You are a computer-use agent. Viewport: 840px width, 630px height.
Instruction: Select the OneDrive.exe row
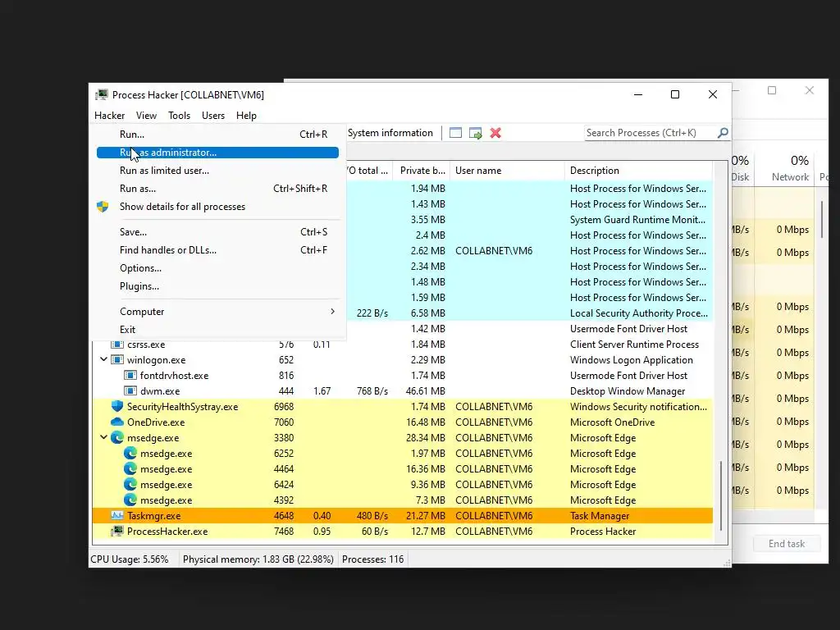[x=402, y=422]
